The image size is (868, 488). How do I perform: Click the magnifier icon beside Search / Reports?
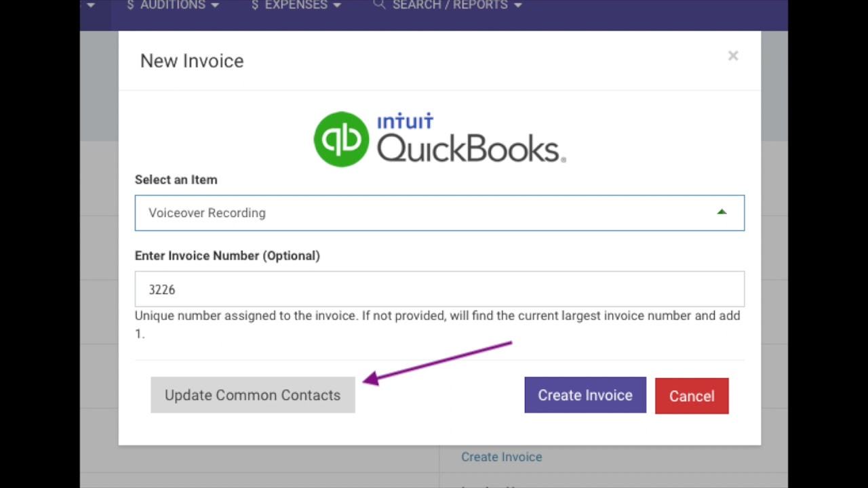click(x=379, y=5)
